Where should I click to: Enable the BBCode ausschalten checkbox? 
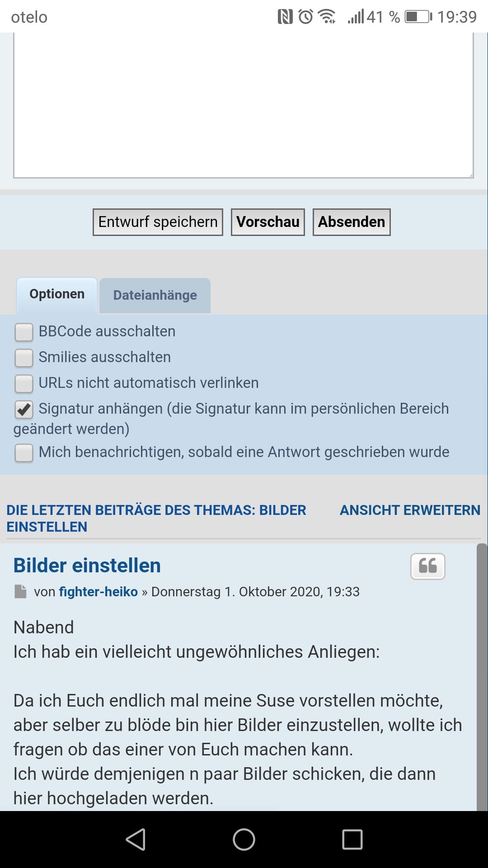(x=24, y=332)
